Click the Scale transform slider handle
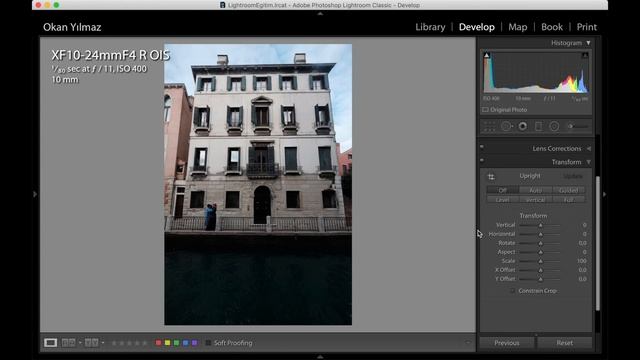Image resolution: width=640 pixels, height=360 pixels. 540,261
